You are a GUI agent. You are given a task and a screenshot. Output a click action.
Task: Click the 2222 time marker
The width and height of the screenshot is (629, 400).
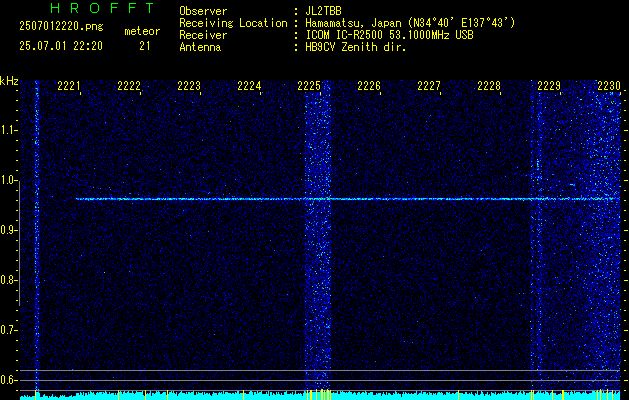tap(129, 85)
